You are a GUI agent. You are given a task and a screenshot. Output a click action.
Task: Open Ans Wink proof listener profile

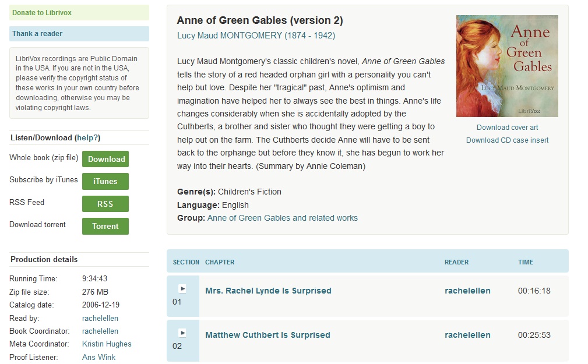[98, 357]
